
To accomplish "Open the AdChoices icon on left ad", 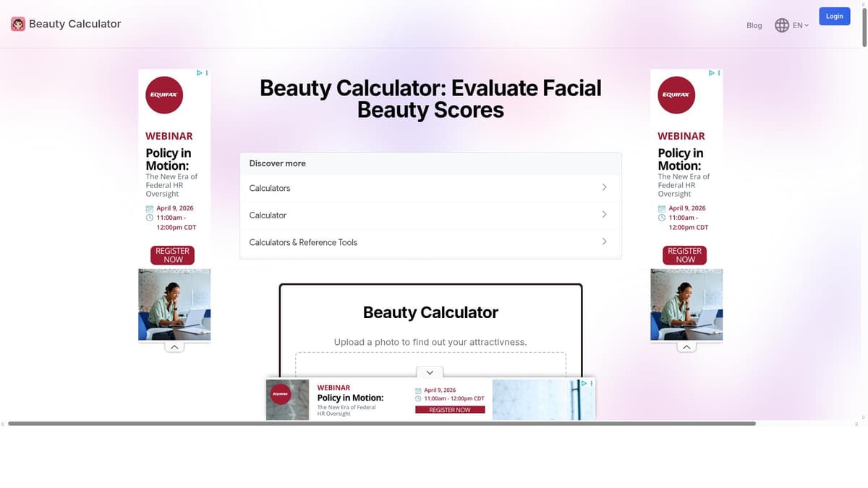I will click(x=199, y=73).
